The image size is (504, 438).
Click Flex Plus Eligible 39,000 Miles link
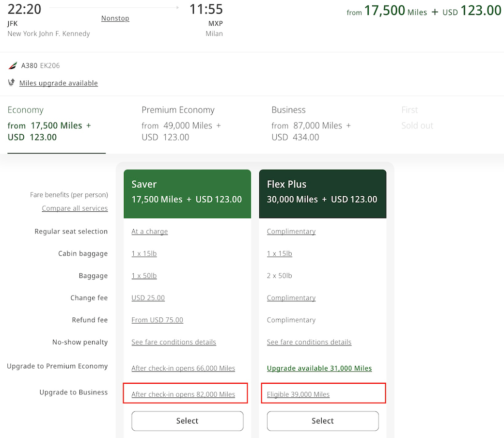coord(298,394)
